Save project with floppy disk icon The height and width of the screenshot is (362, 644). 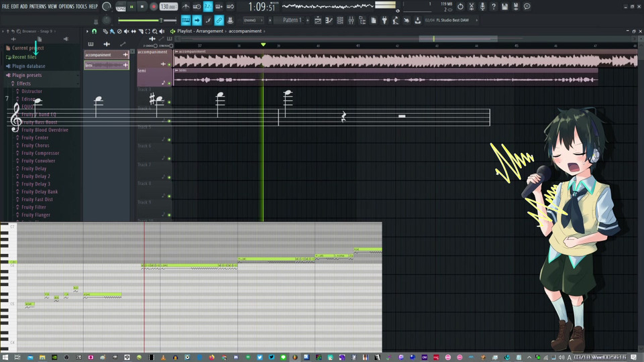504,7
